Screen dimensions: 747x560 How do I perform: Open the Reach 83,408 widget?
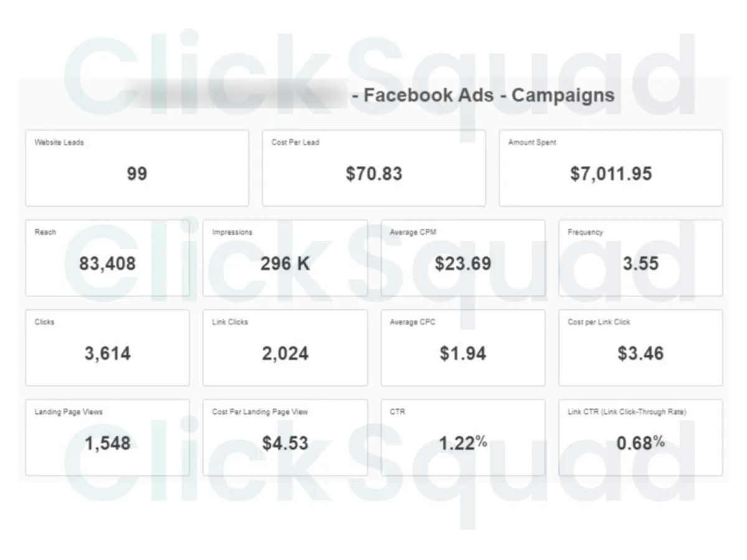107,258
